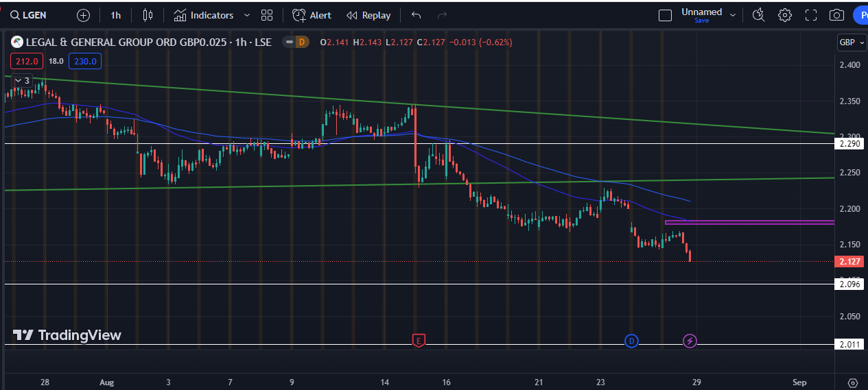Select the purple rectangle zone near 2.180
The width and height of the screenshot is (868, 390).
pos(749,222)
